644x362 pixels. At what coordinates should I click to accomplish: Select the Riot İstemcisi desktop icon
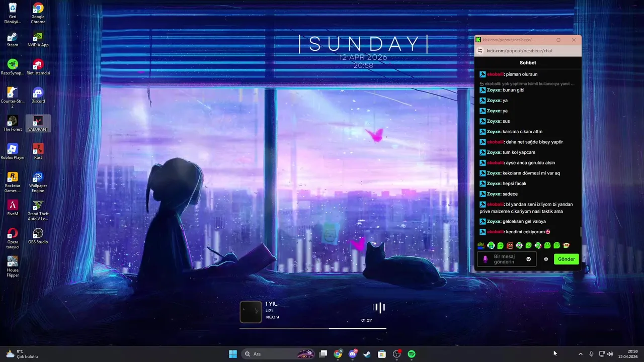tap(38, 67)
